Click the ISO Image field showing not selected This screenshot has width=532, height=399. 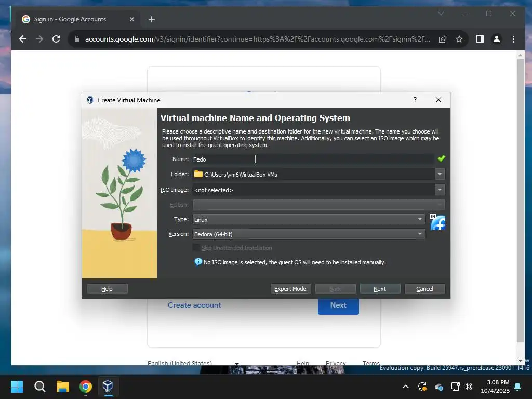[x=313, y=190]
